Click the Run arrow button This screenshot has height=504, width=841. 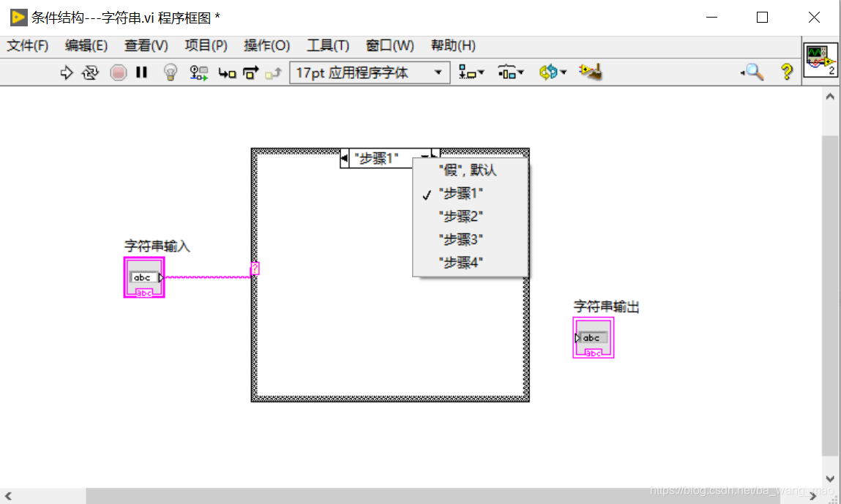coord(67,72)
